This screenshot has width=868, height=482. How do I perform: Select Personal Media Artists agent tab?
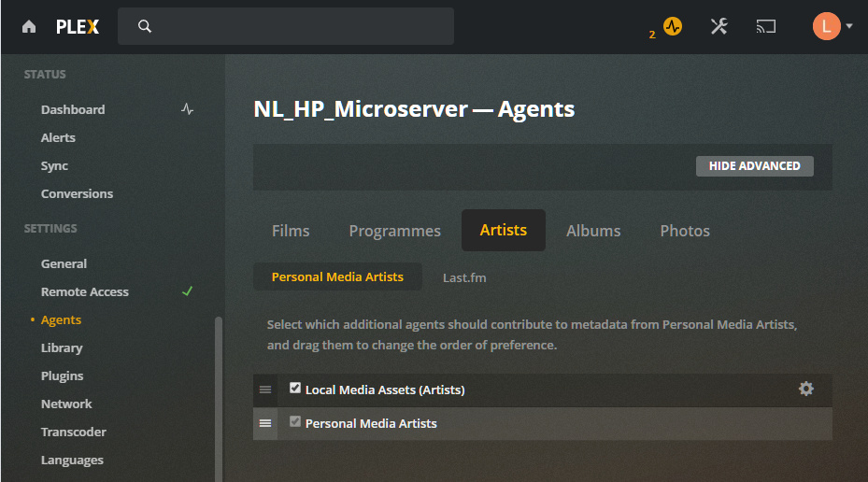click(x=337, y=276)
